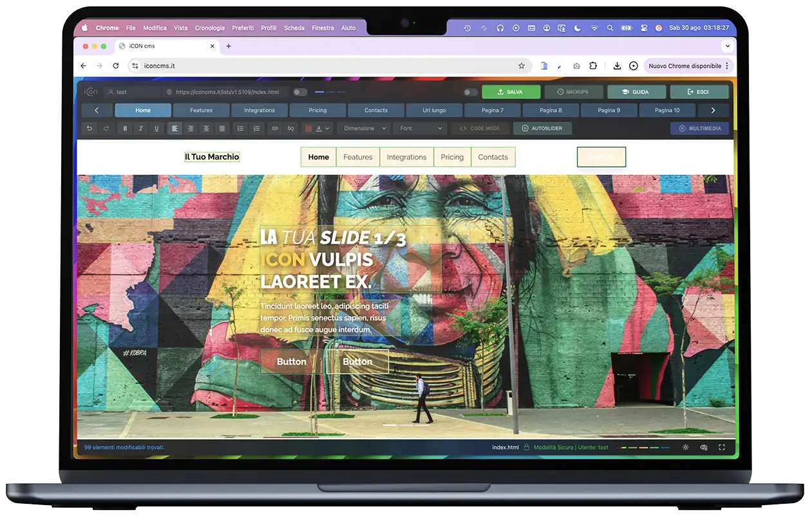Open the Dimensione size dropdown
Viewport: 812px width, 516px height.
pos(364,129)
